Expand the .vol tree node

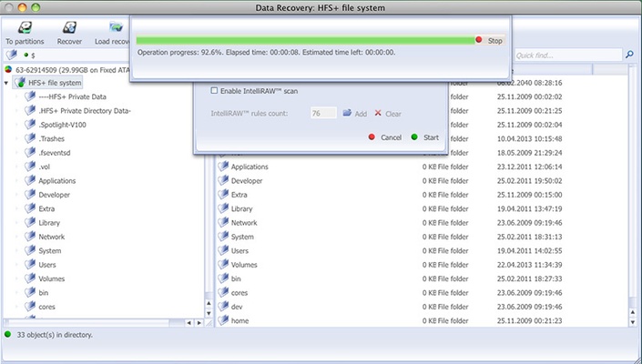(16, 167)
